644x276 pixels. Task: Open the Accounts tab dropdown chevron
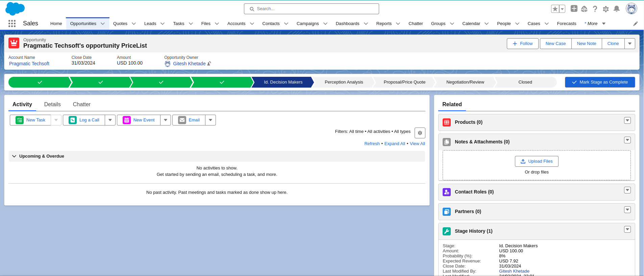(252, 24)
